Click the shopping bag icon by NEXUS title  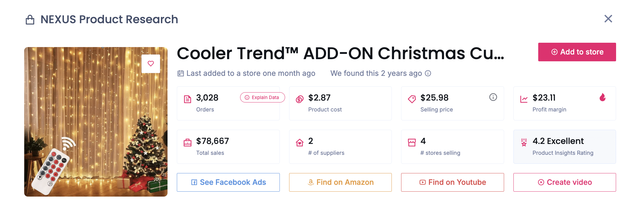pyautogui.click(x=30, y=20)
